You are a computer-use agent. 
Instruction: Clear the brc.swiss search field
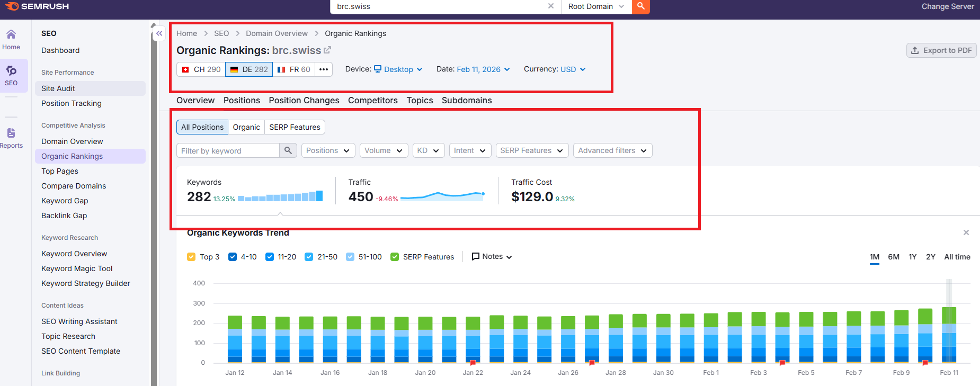(x=551, y=6)
